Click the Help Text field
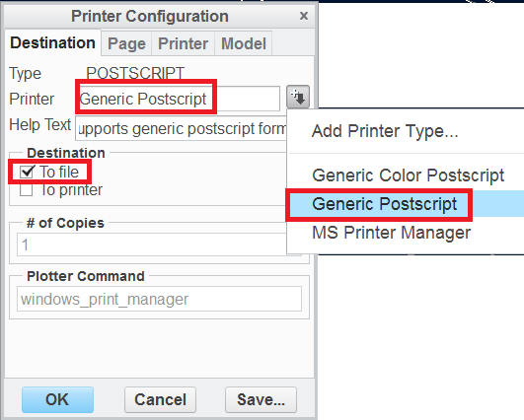 (182, 128)
